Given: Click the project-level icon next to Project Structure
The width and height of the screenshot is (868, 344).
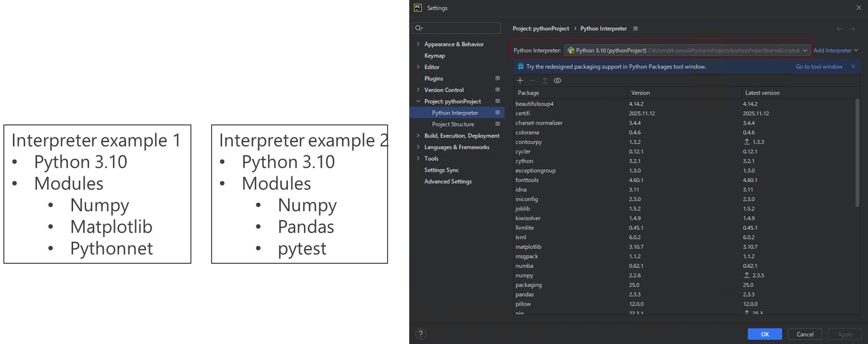Looking at the screenshot, I should coord(498,124).
